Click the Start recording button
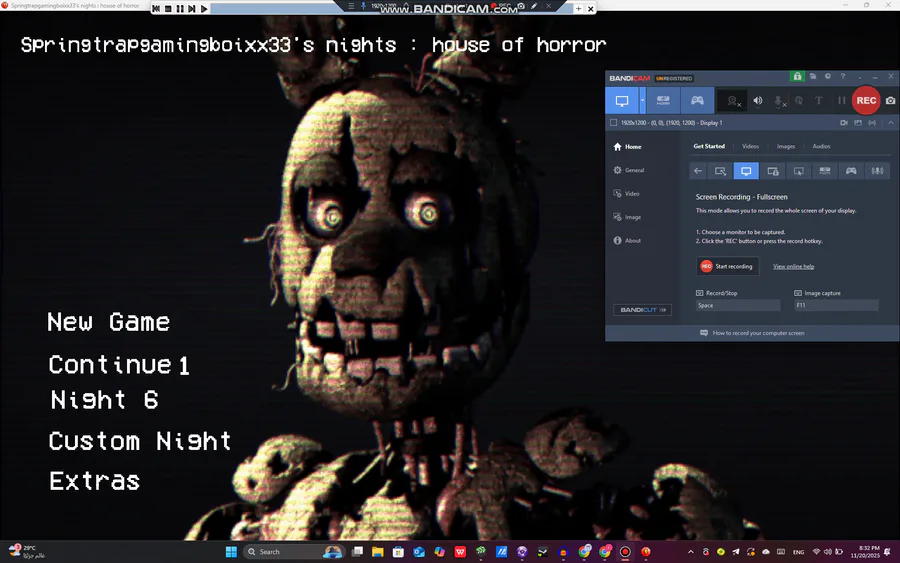This screenshot has width=900, height=563. pos(727,266)
